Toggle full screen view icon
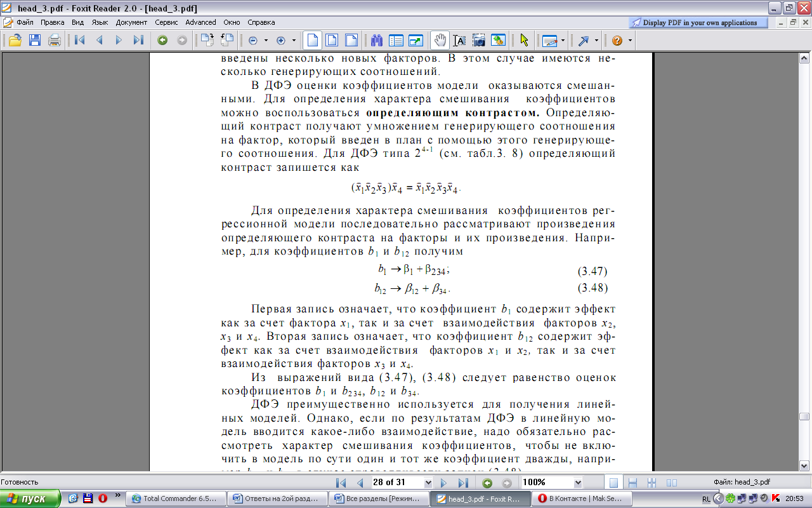Screen dimensions: 812x508 (416, 41)
